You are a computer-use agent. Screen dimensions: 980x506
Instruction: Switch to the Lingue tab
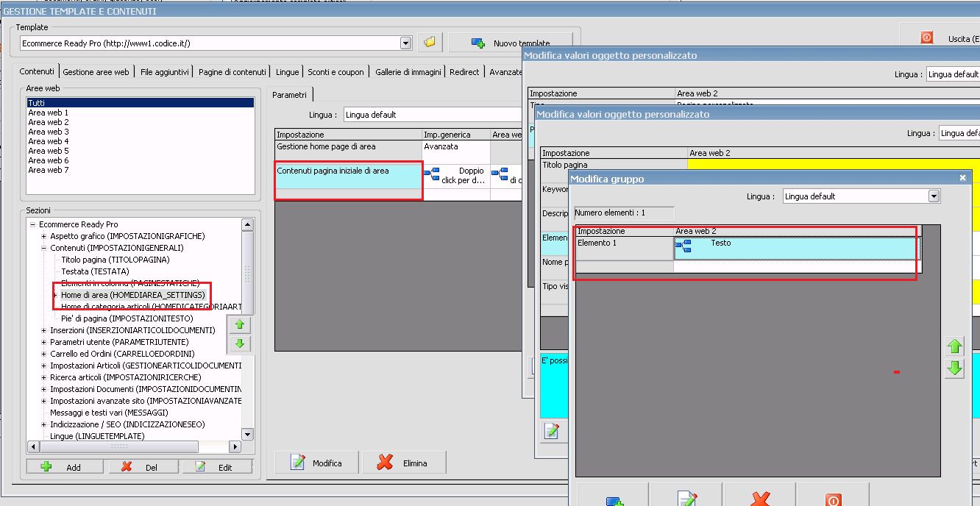[x=287, y=72]
